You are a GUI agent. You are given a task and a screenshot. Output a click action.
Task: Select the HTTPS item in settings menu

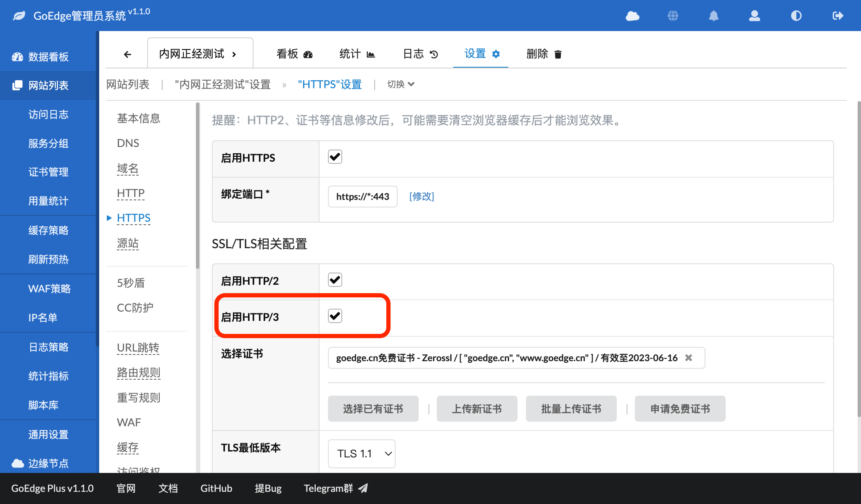134,218
